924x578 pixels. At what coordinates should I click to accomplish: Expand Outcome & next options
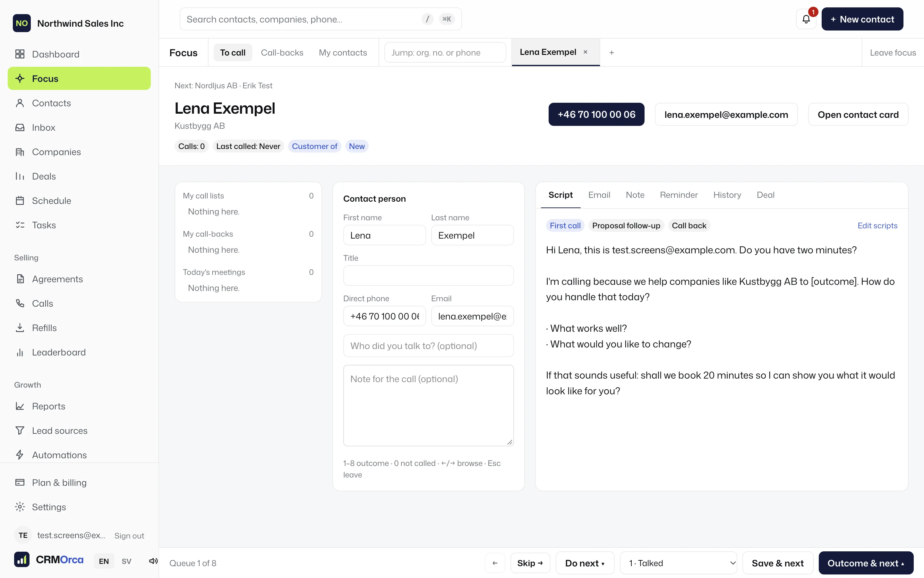pyautogui.click(x=866, y=563)
